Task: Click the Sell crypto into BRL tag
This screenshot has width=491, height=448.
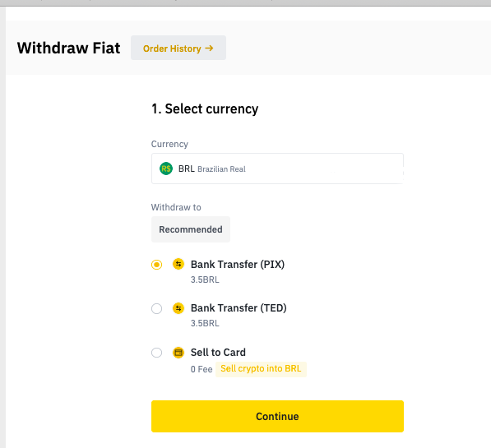Action: coord(261,369)
